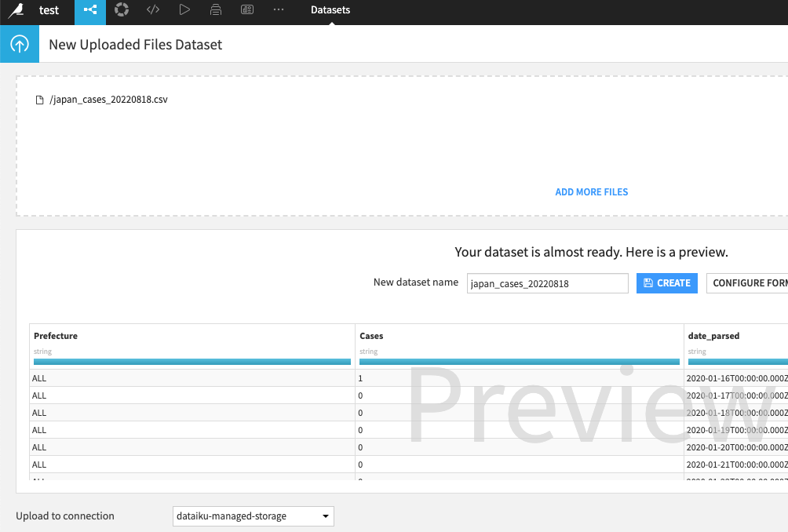Select the 2020-01-21 date cell
The image size is (788, 532).
pyautogui.click(x=735, y=465)
